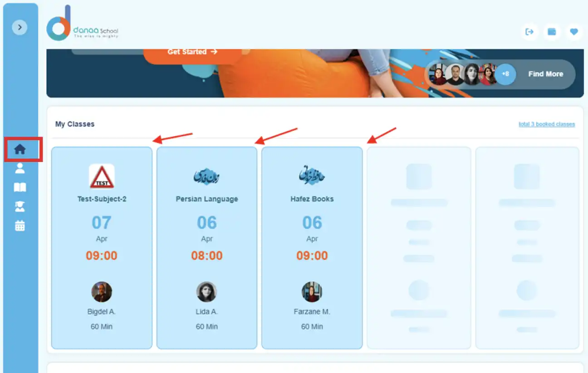Click teacher Bigdel A.'s avatar
Image resolution: width=588 pixels, height=373 pixels.
pos(102,292)
